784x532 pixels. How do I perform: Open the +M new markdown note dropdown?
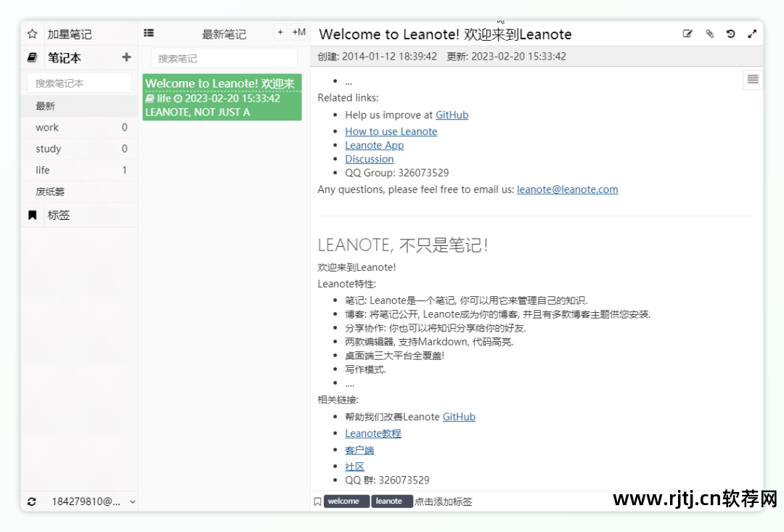click(x=298, y=32)
